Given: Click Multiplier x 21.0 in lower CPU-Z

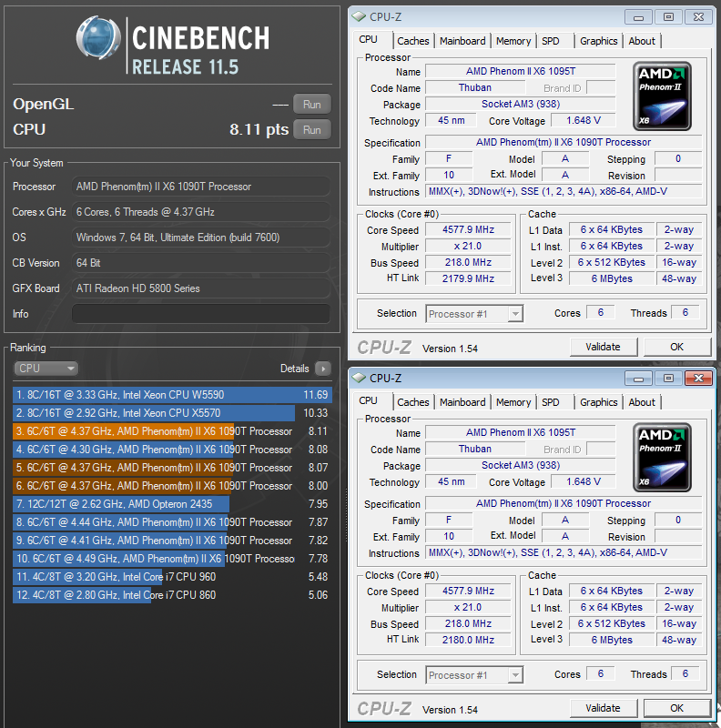Looking at the screenshot, I should pos(468,607).
